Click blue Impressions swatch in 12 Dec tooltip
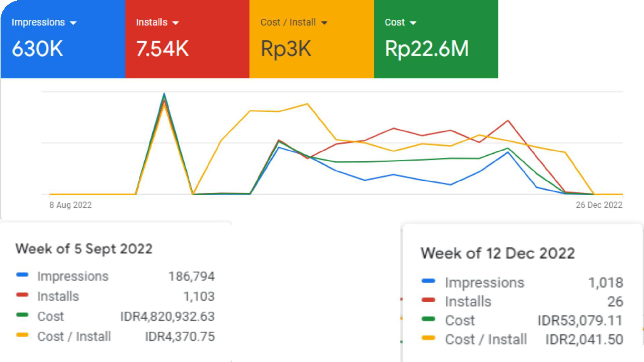644x362 pixels. pyautogui.click(x=429, y=281)
